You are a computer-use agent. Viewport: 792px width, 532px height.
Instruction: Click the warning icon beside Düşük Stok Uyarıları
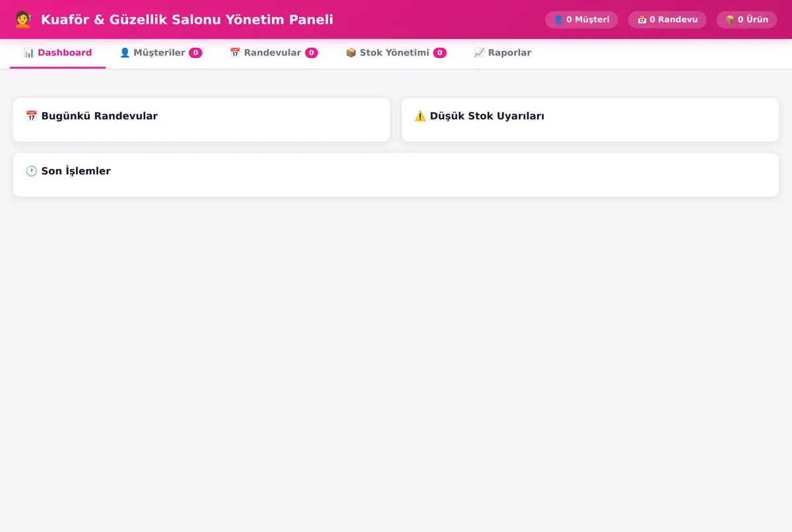420,116
